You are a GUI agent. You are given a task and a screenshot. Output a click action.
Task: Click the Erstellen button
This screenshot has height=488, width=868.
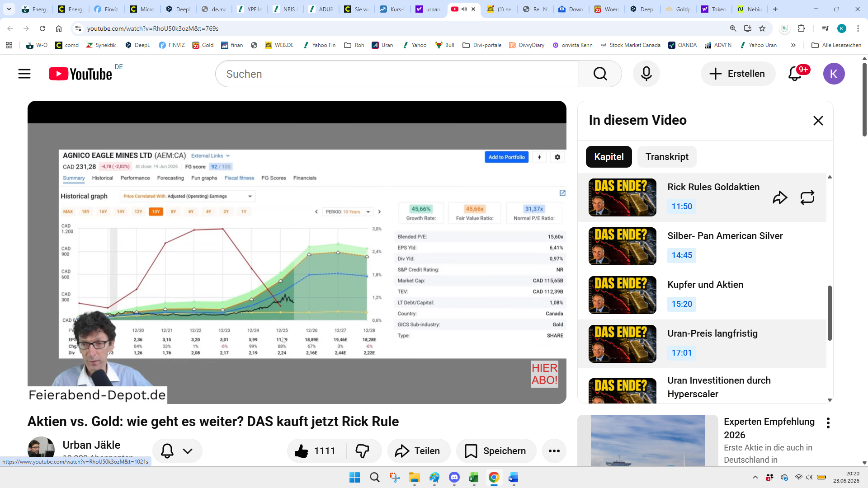pos(738,74)
